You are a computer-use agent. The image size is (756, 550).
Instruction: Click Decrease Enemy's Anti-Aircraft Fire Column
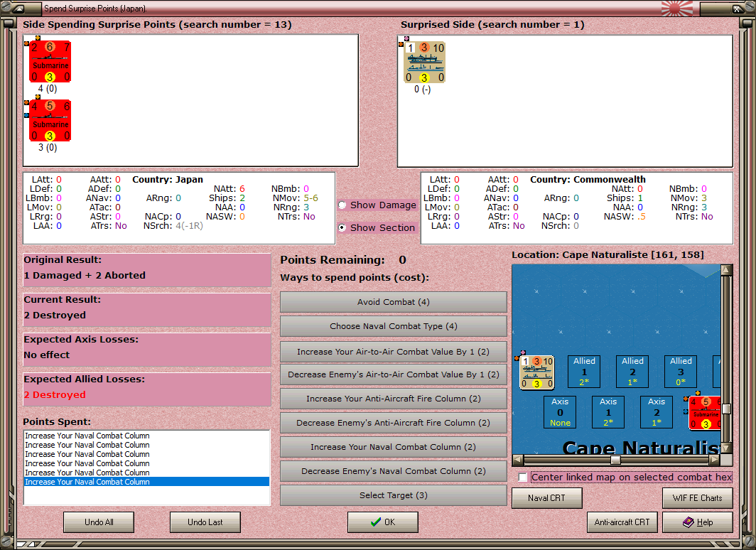[x=394, y=422]
